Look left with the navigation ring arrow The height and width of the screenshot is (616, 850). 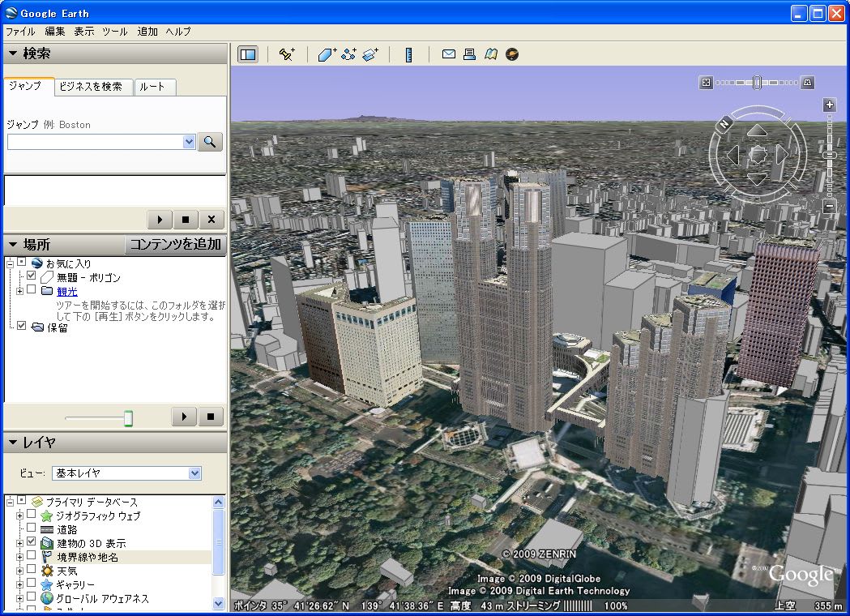click(733, 155)
